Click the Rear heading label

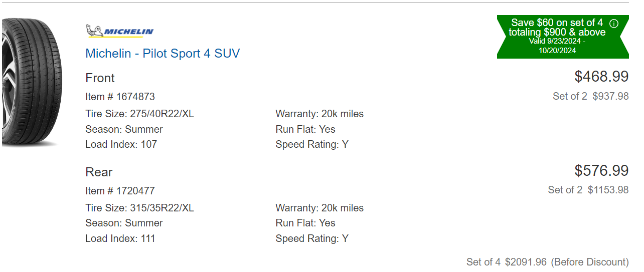point(99,172)
